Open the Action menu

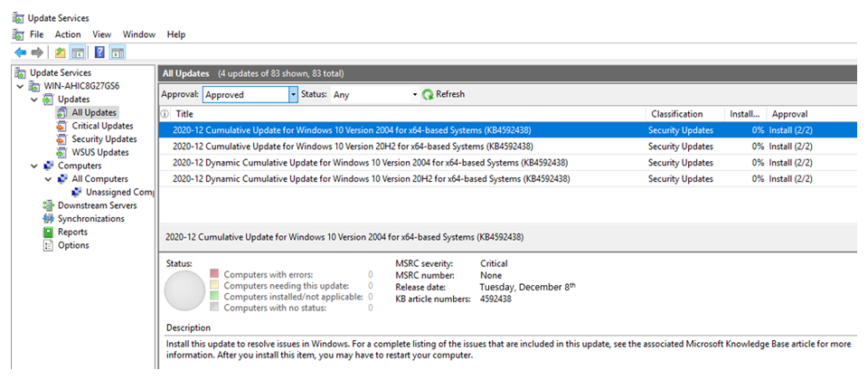pyautogui.click(x=68, y=34)
